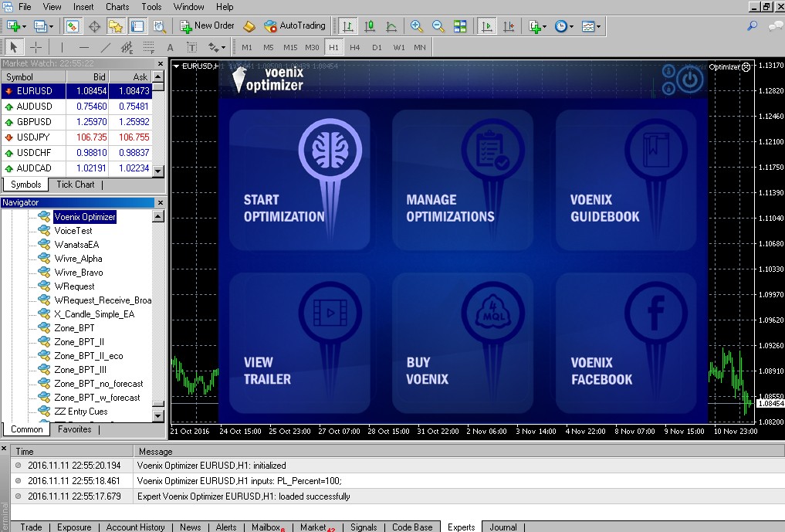Click the Zoom Out magnifier icon
785x532 pixels.
[x=438, y=26]
